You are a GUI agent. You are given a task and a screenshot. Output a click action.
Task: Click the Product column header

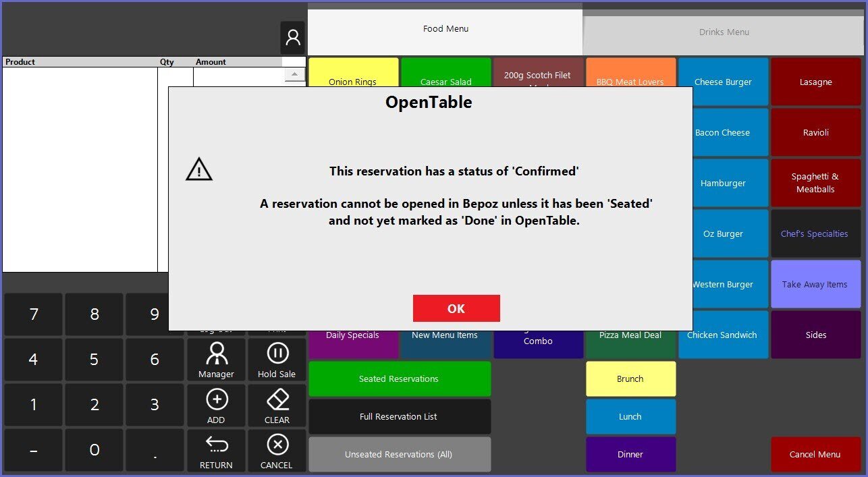80,61
